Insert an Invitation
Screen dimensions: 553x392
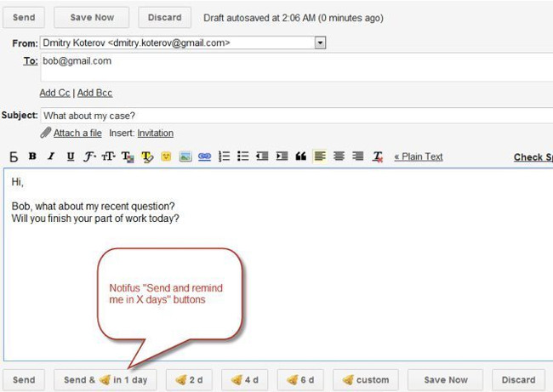(155, 133)
